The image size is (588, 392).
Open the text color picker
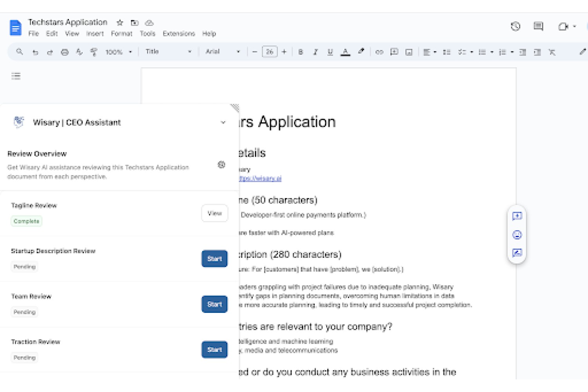tap(345, 52)
